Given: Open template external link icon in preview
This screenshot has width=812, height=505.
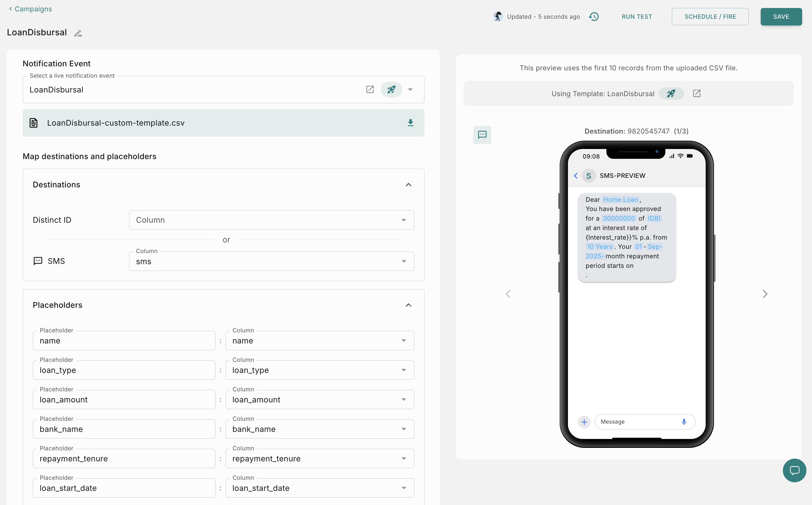Looking at the screenshot, I should tap(696, 93).
